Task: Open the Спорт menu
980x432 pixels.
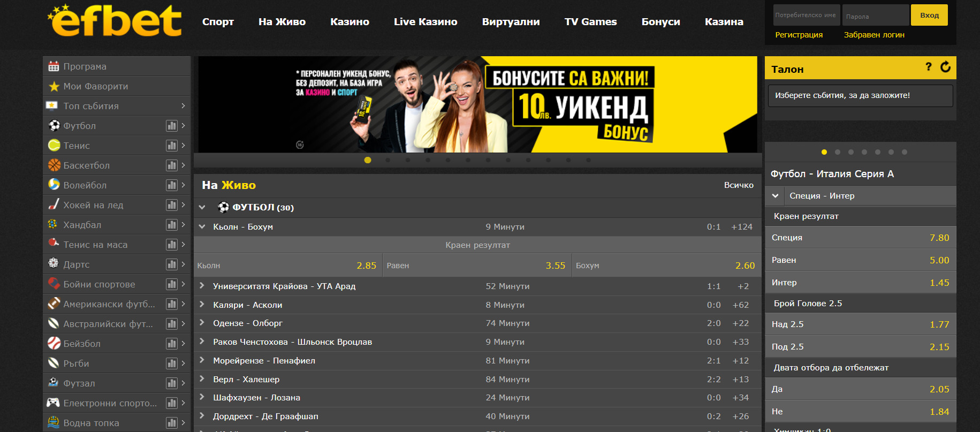Action: tap(218, 22)
